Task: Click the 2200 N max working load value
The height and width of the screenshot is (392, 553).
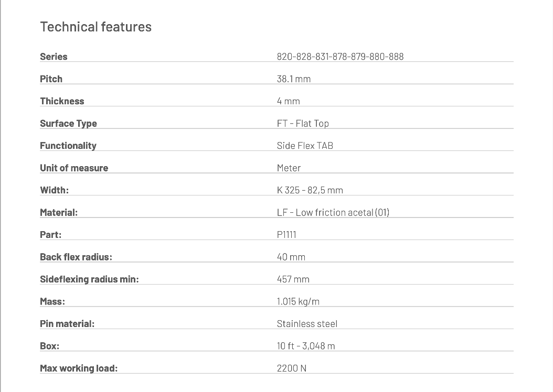Action: pos(291,368)
